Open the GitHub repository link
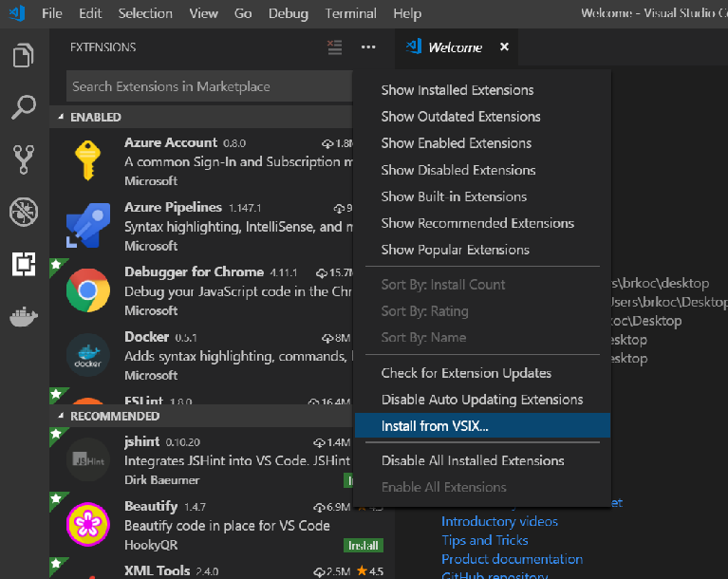The image size is (728, 579). click(x=495, y=575)
